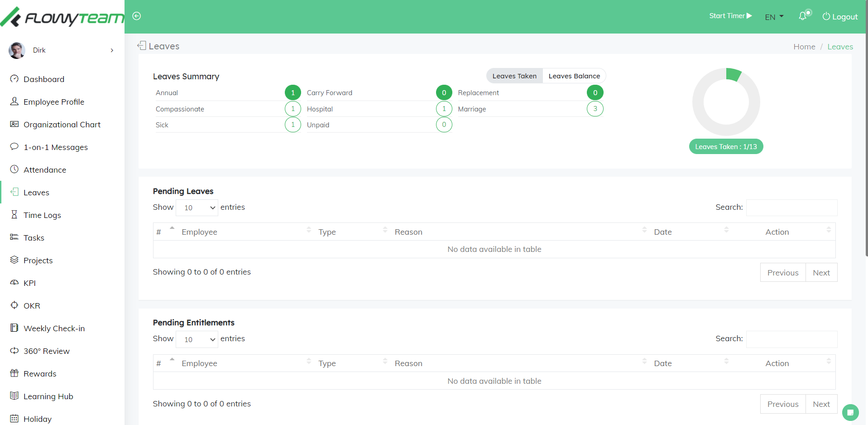Open the EN language dropdown
Viewport: 868px width, 425px height.
click(774, 17)
